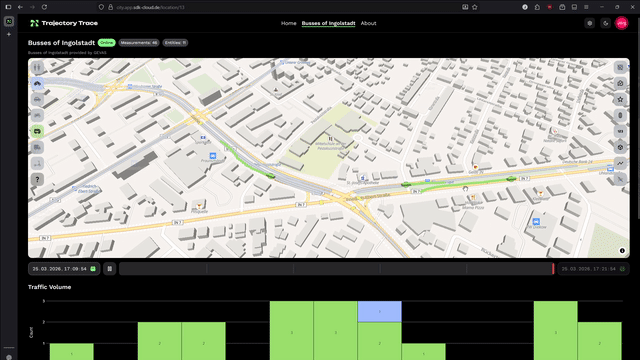Click the shield tracking protection icon
This screenshot has width=640, height=360.
[101, 7]
